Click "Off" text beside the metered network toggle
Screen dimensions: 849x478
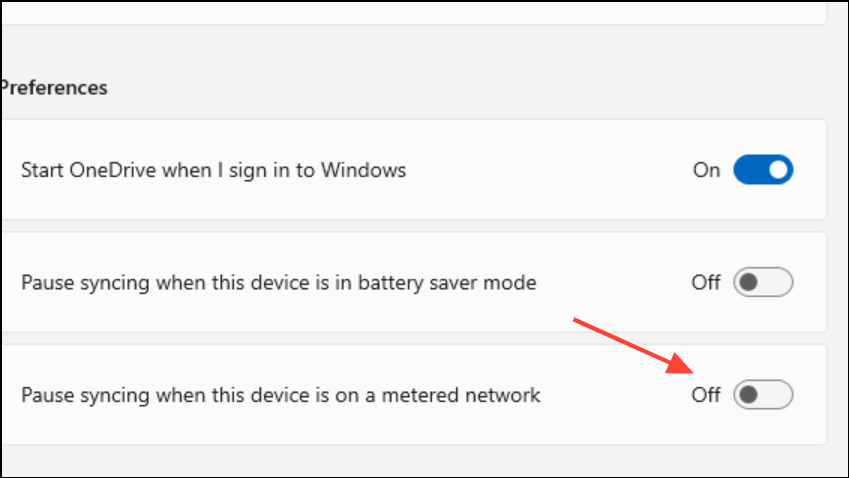(x=705, y=395)
